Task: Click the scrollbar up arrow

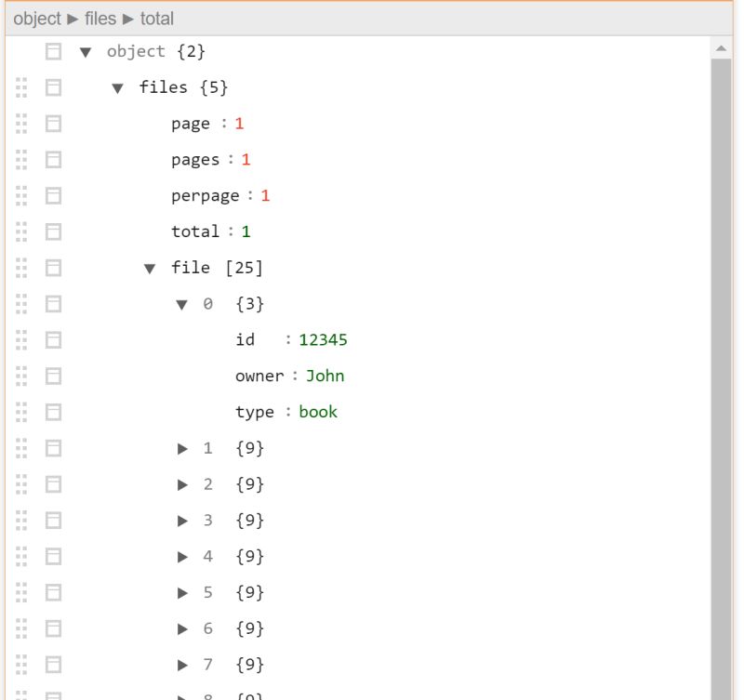Action: (x=723, y=48)
